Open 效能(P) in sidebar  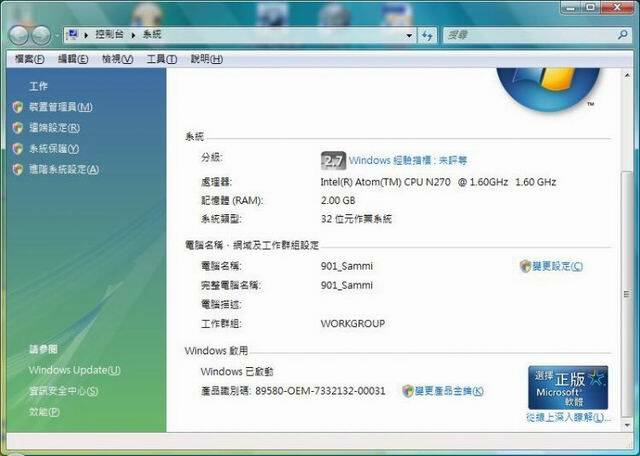point(44,412)
